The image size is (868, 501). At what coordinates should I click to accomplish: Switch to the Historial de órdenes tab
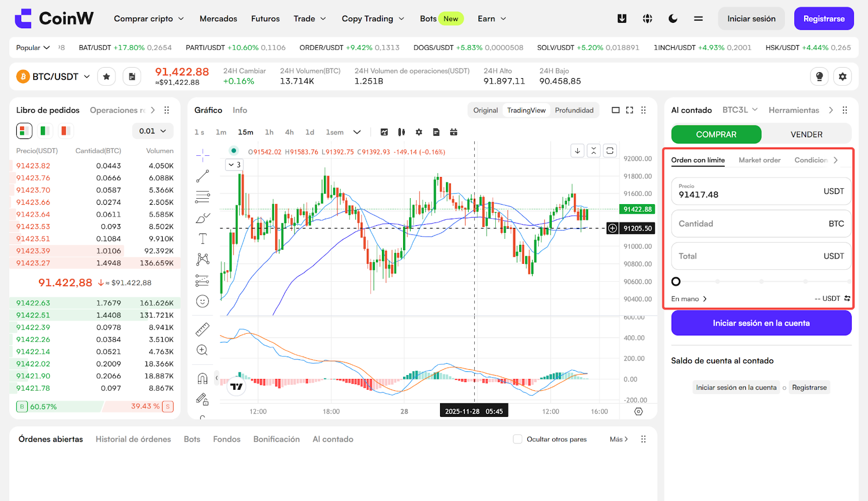(133, 439)
